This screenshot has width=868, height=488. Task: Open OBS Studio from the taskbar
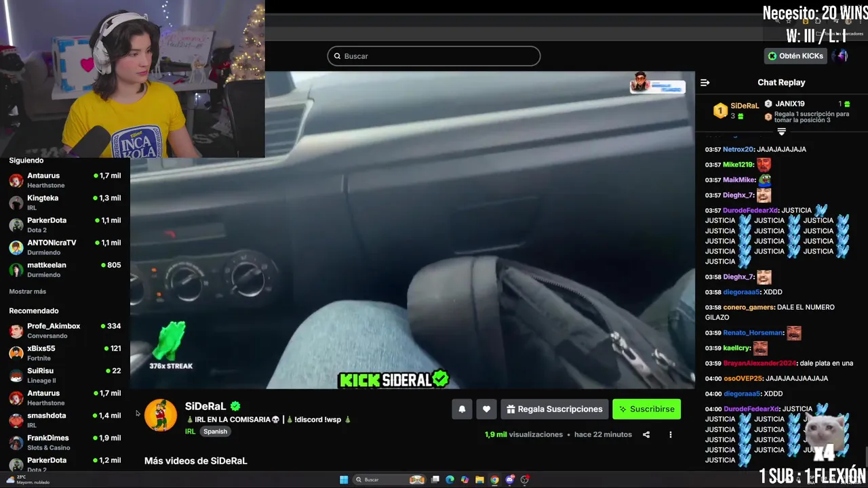click(x=525, y=480)
